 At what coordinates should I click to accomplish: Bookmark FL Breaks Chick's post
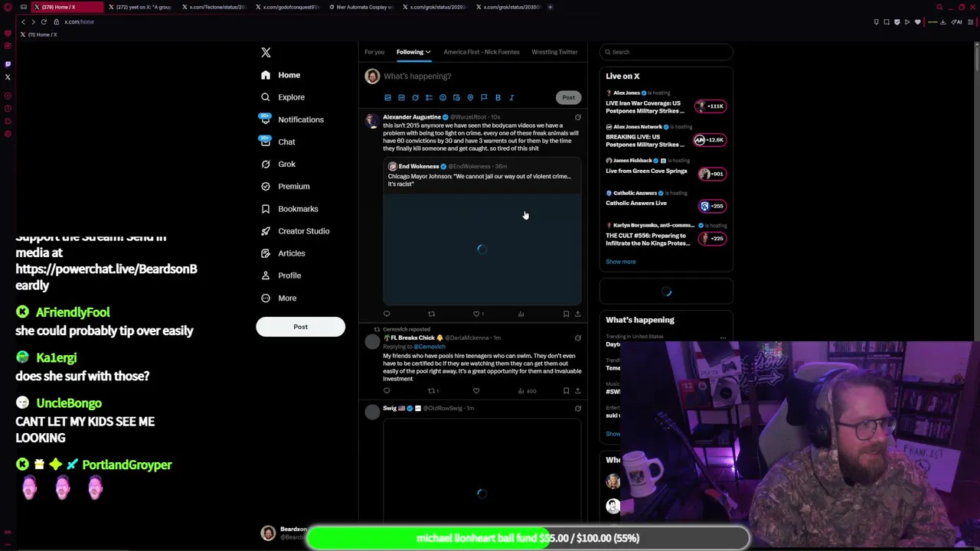(566, 391)
